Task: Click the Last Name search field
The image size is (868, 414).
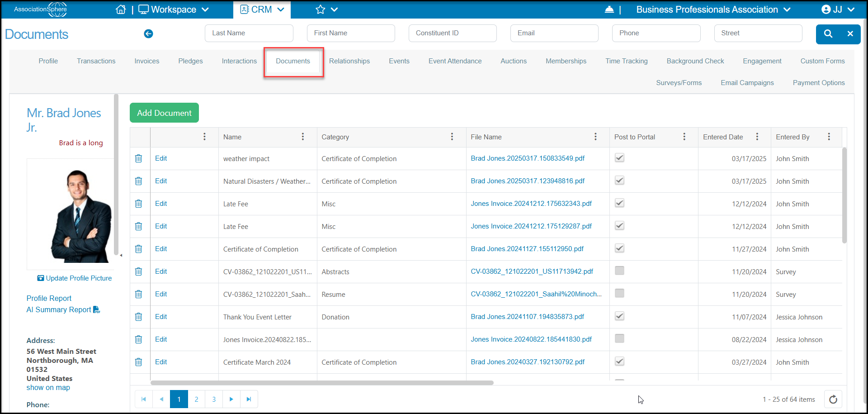Action: click(249, 33)
